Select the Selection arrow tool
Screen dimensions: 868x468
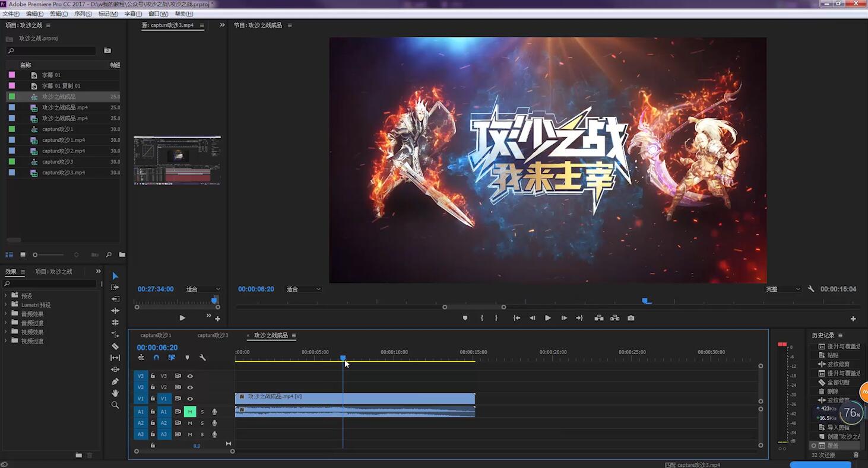pos(115,276)
